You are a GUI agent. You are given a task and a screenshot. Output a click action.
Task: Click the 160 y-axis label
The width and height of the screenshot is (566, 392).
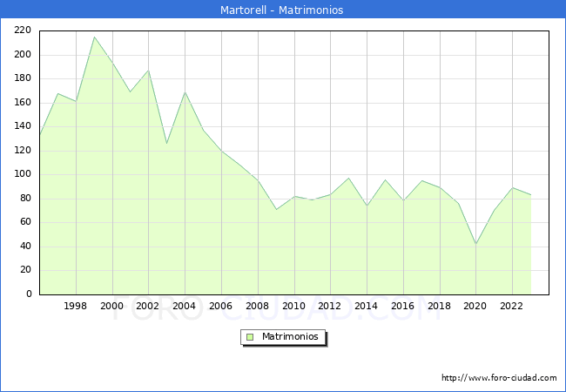tap(23, 103)
